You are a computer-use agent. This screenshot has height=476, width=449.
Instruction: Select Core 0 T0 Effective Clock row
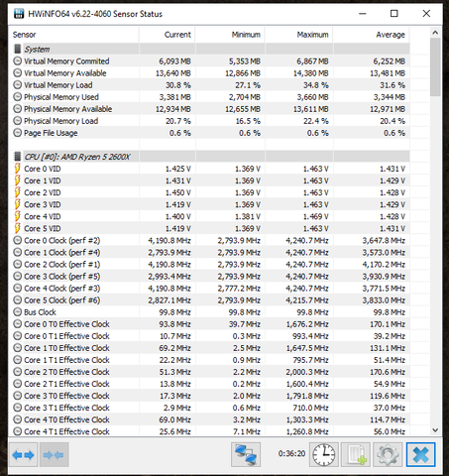pos(209,324)
